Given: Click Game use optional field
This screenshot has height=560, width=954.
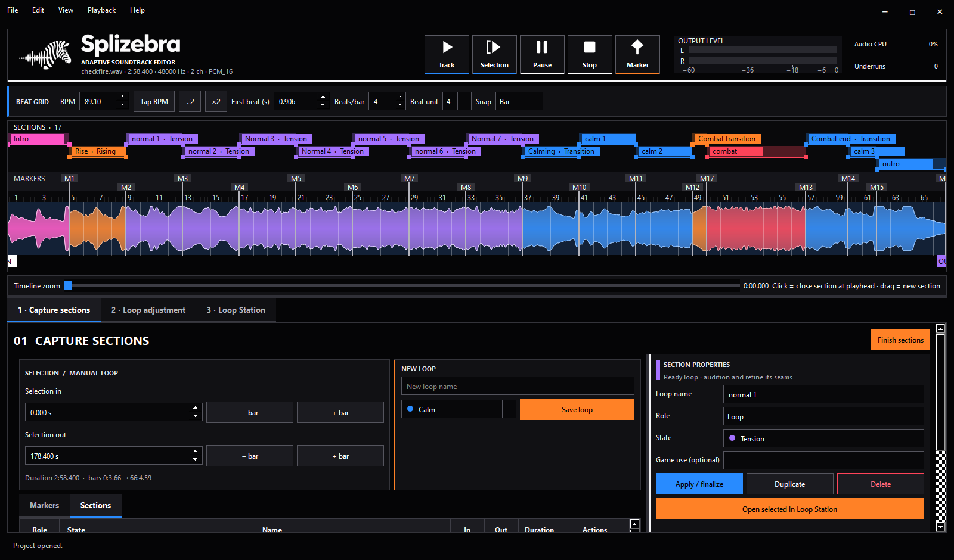Looking at the screenshot, I should [823, 460].
